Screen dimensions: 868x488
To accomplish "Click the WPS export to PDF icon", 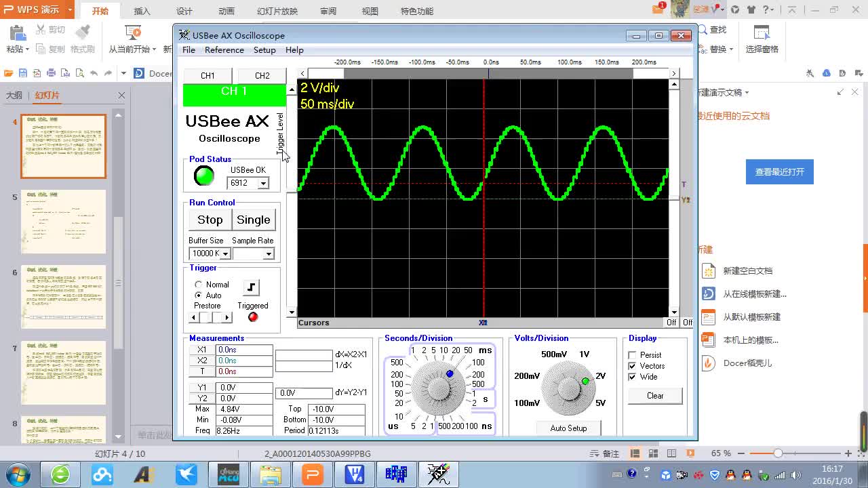I will [x=37, y=73].
